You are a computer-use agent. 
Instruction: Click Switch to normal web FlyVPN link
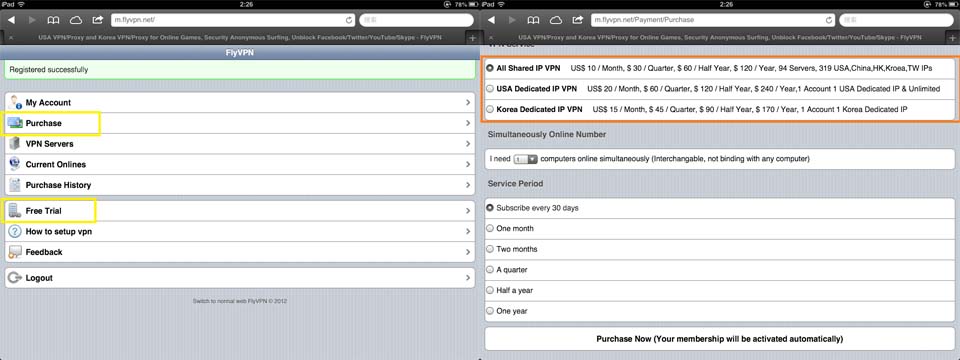tap(240, 301)
